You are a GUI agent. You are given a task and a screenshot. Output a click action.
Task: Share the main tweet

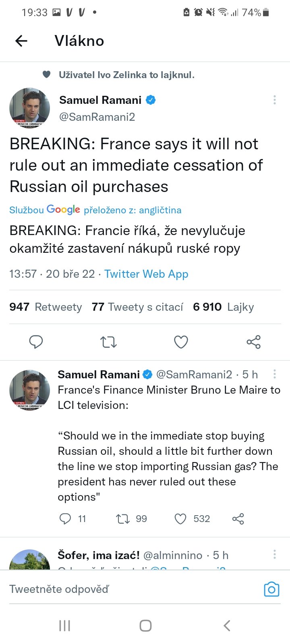253,342
